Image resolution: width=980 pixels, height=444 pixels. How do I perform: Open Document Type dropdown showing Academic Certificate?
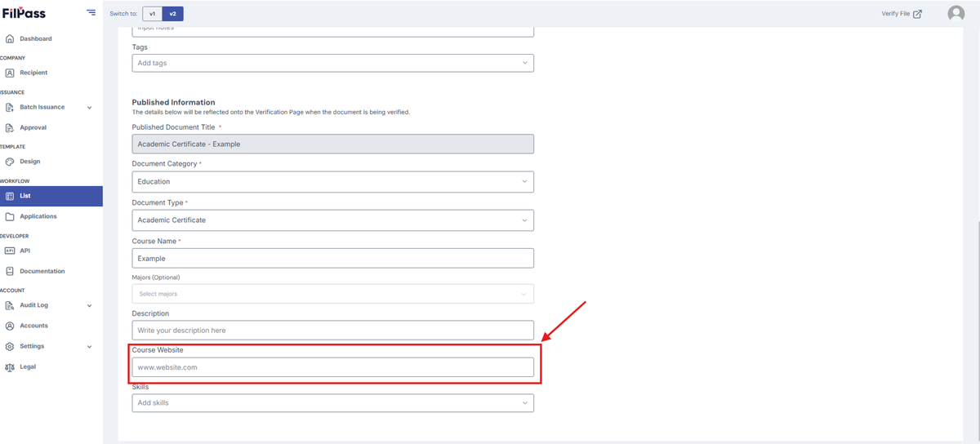point(333,220)
